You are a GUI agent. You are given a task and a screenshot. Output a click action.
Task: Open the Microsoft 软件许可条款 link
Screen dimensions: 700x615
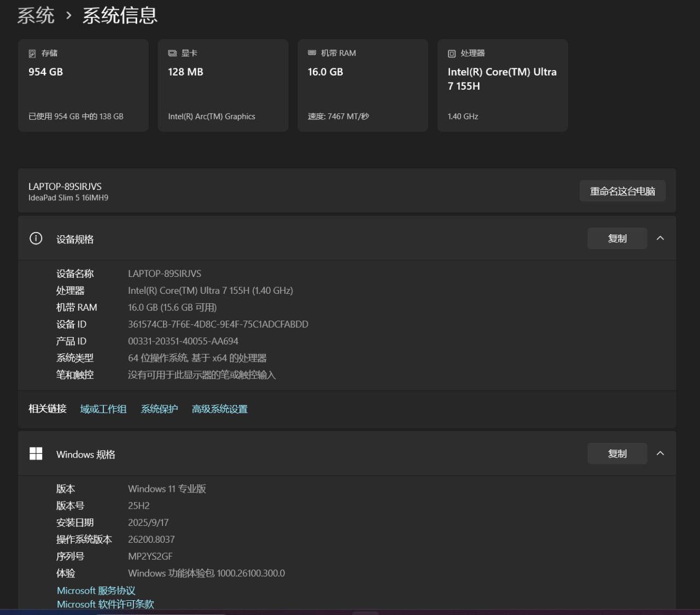[x=106, y=604]
